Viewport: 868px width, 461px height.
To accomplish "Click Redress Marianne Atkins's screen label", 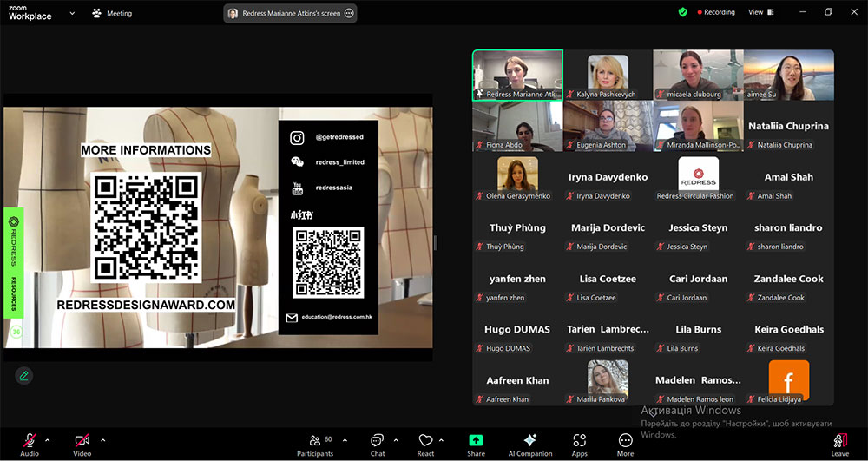I will point(291,13).
